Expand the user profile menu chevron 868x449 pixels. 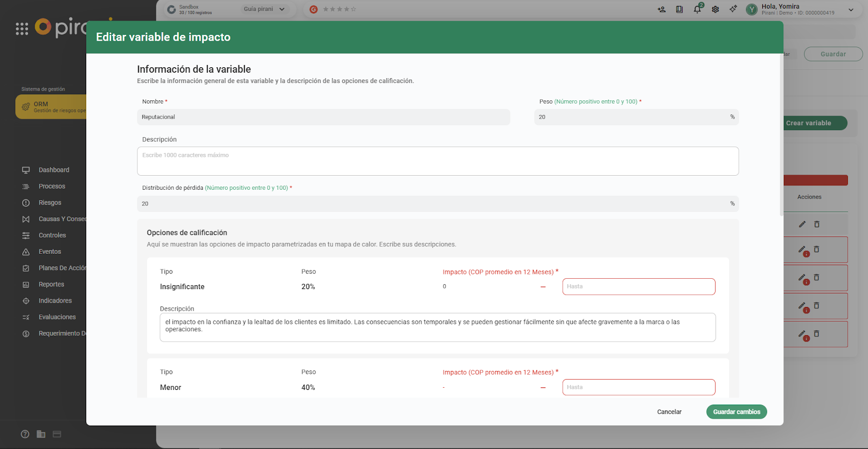(851, 10)
